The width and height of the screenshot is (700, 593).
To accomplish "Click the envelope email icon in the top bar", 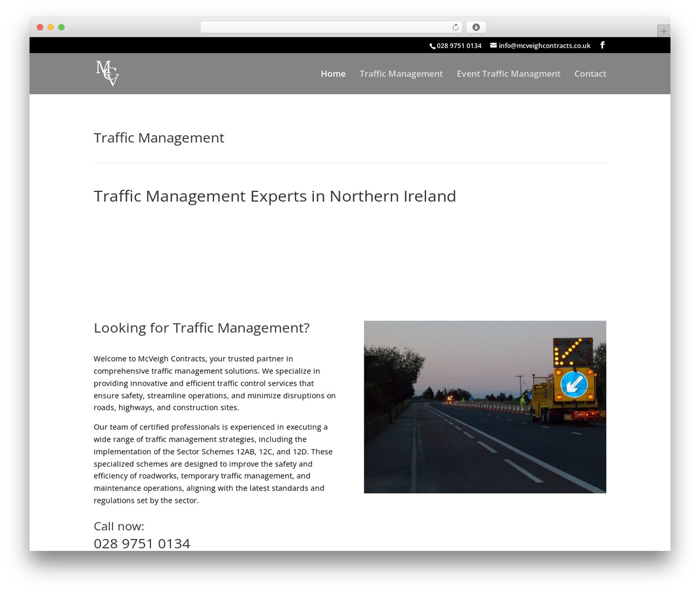I will (x=493, y=45).
